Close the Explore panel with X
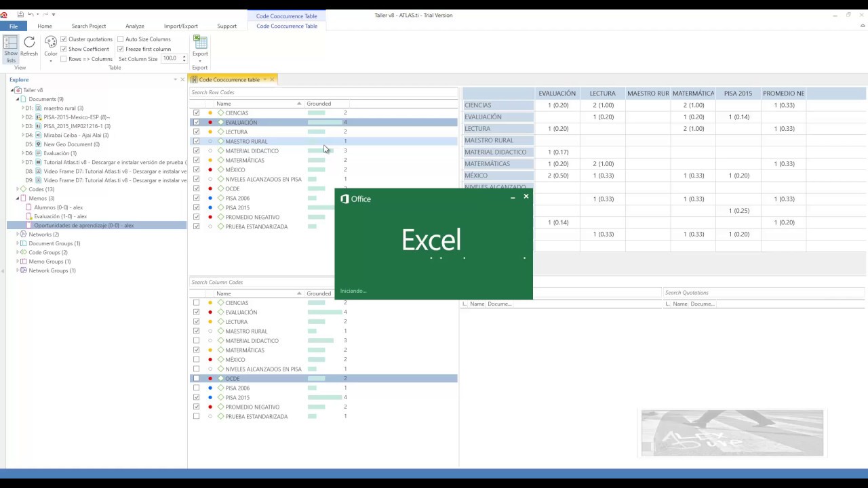The width and height of the screenshot is (868, 488). click(182, 79)
